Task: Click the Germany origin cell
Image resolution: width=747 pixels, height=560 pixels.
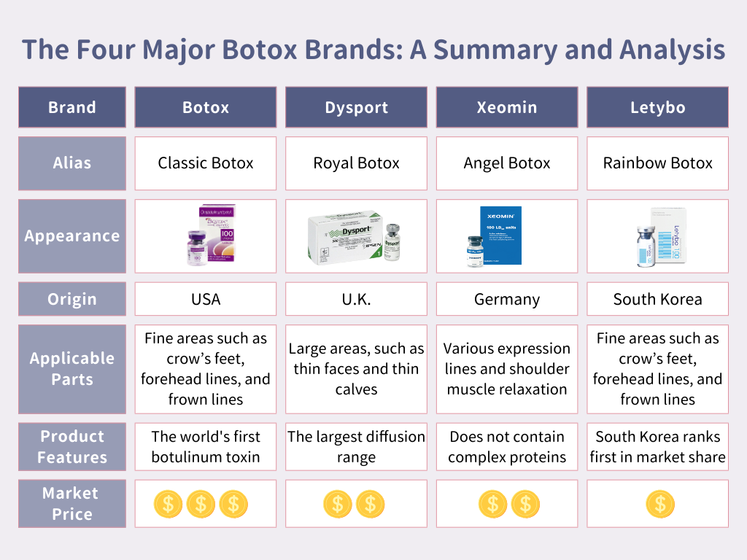Action: pos(507,299)
